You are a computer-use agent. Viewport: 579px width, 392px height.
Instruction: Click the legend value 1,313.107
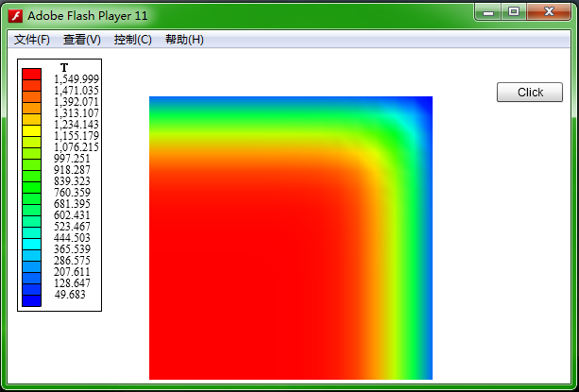click(77, 113)
